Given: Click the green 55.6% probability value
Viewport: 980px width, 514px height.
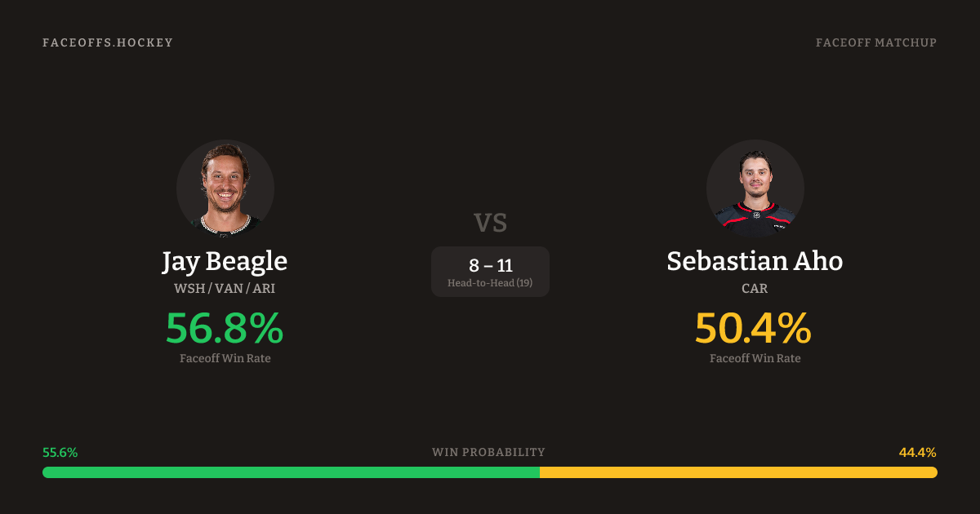Looking at the screenshot, I should click(x=60, y=452).
